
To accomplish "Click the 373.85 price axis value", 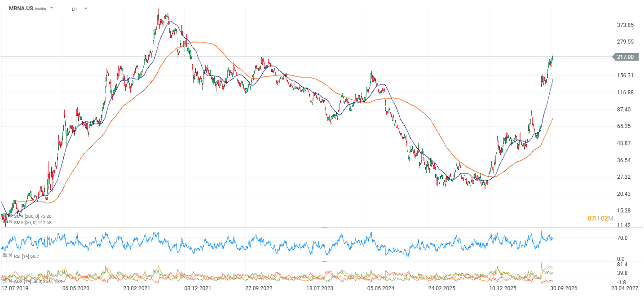I will [x=625, y=25].
